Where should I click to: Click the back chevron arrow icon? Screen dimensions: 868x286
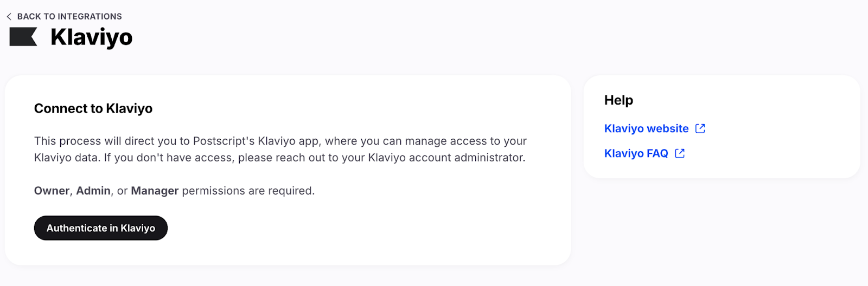(9, 17)
